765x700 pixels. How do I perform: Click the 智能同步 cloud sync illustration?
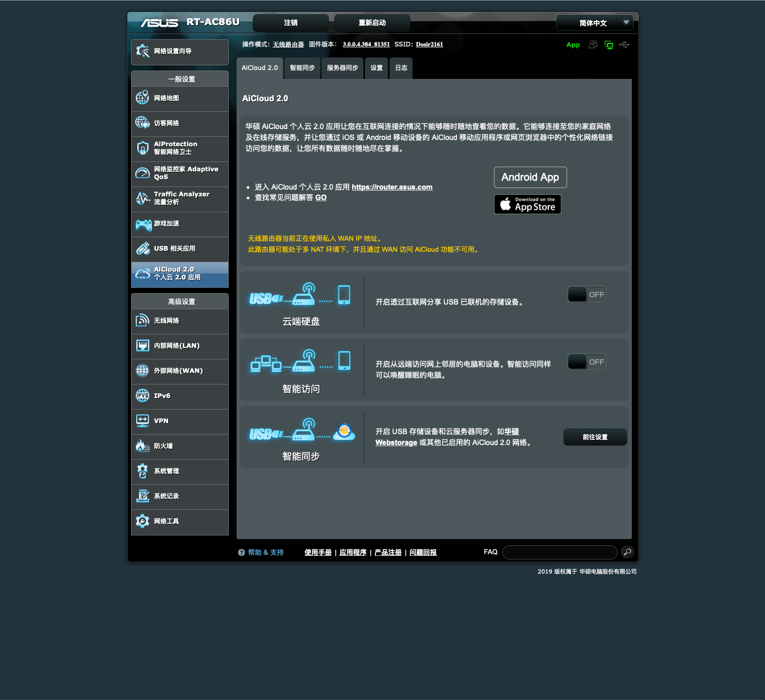pyautogui.click(x=302, y=430)
